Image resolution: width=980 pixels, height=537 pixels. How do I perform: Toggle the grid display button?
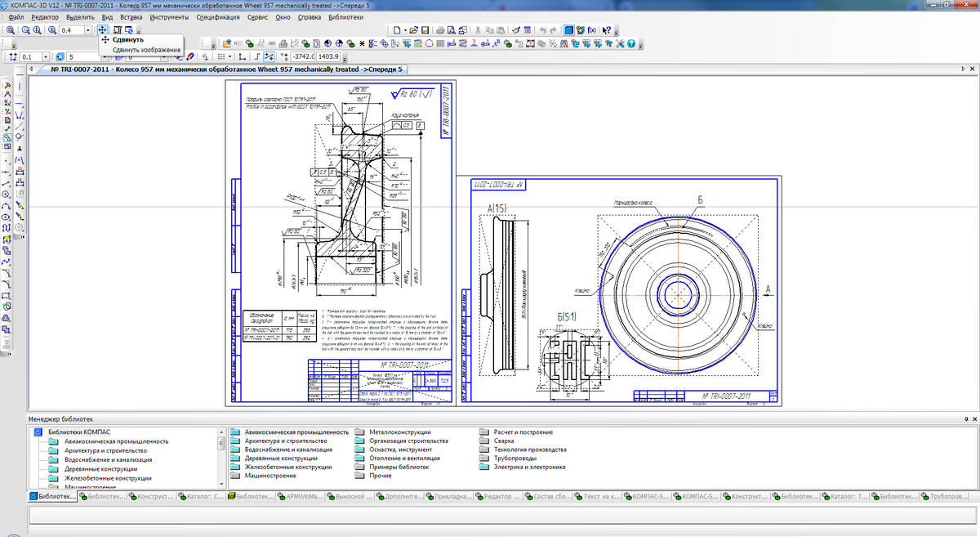point(220,56)
